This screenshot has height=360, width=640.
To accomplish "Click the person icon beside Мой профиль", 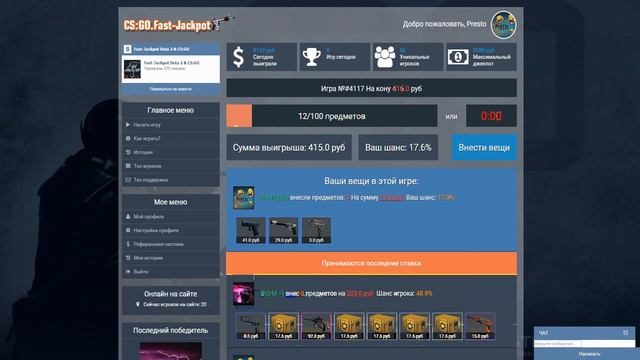I will pyautogui.click(x=128, y=216).
